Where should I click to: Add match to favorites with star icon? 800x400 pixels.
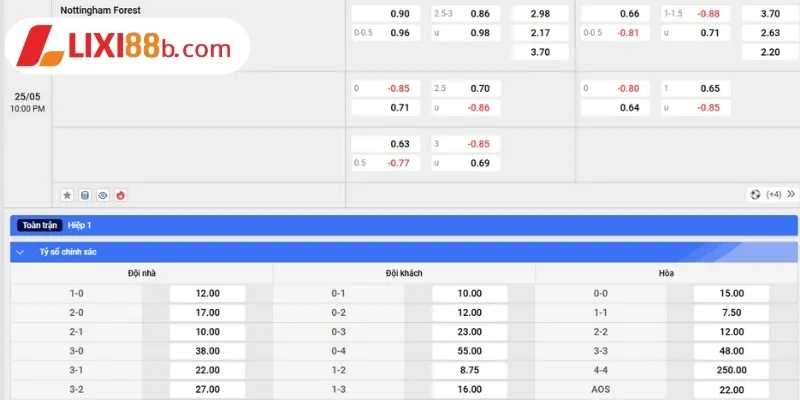tap(67, 195)
